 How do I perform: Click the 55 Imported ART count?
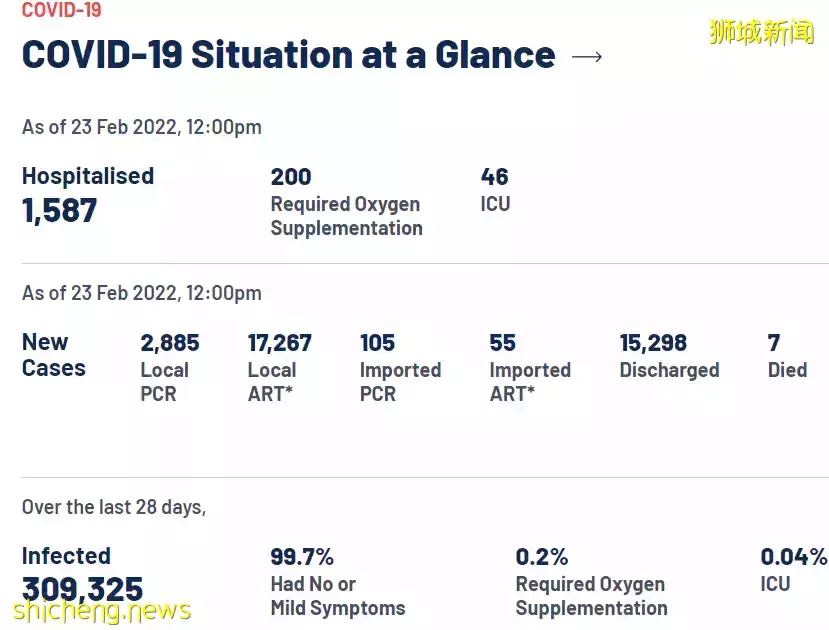(x=529, y=367)
